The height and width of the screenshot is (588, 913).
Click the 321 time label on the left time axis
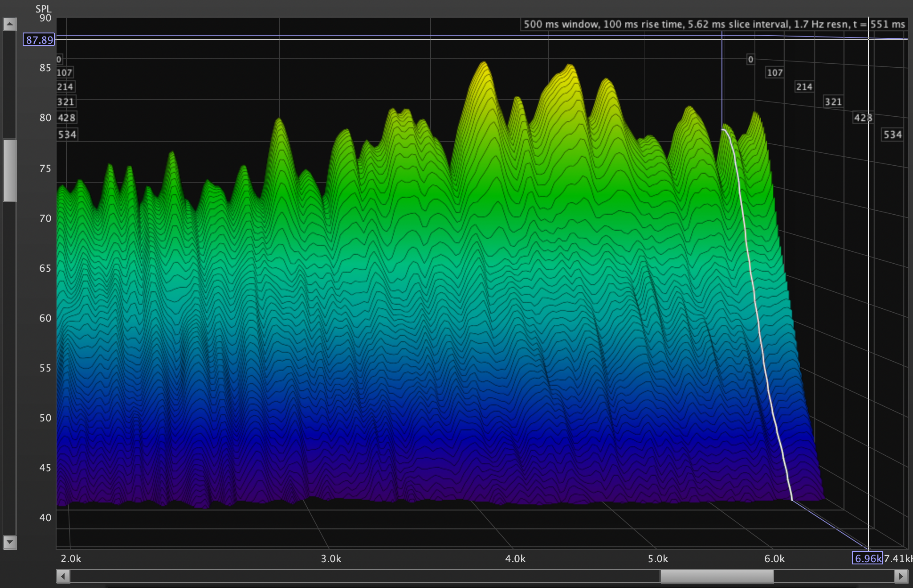[65, 102]
